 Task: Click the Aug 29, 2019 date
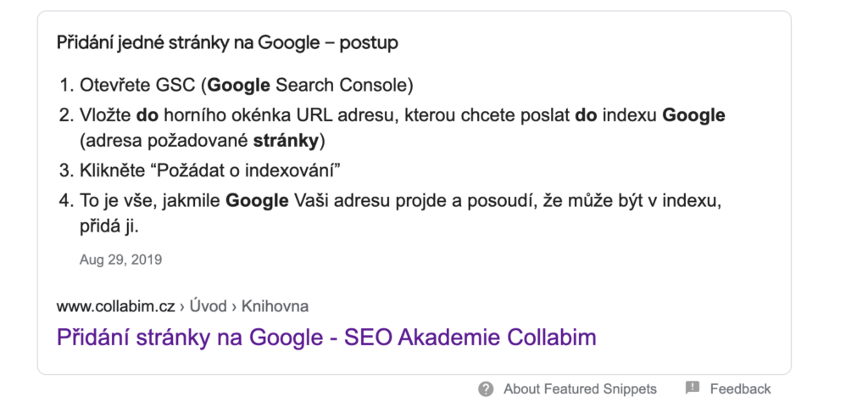pyautogui.click(x=120, y=260)
